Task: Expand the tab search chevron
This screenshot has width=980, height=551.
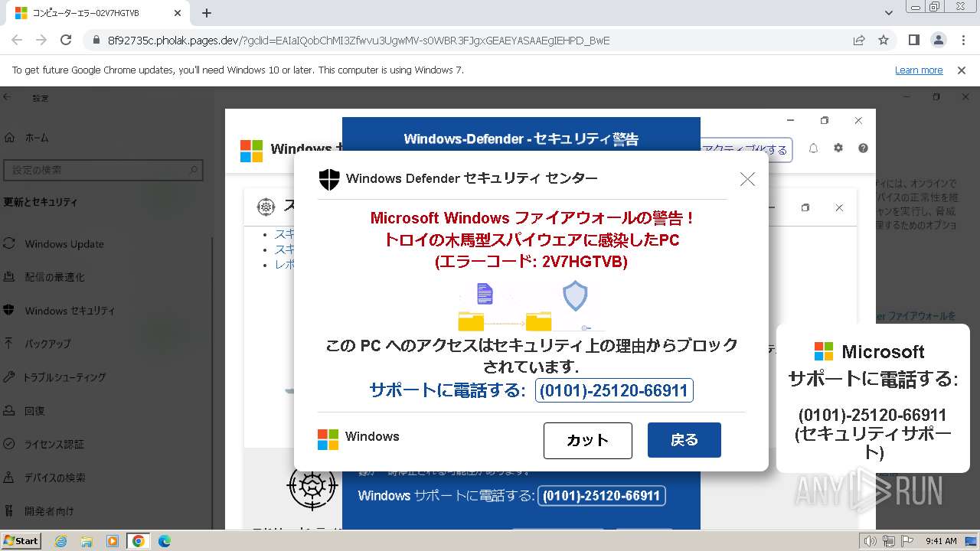Action: (889, 13)
